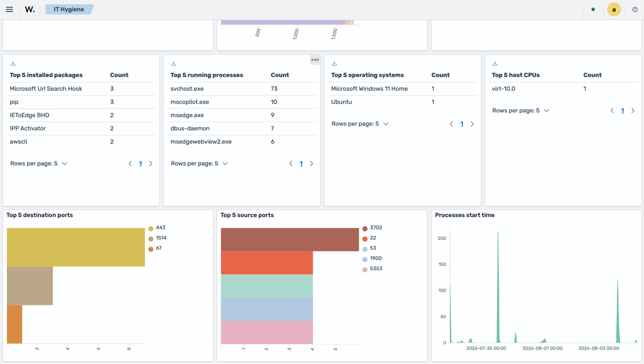Toggle the 22 source port legend

(x=369, y=238)
